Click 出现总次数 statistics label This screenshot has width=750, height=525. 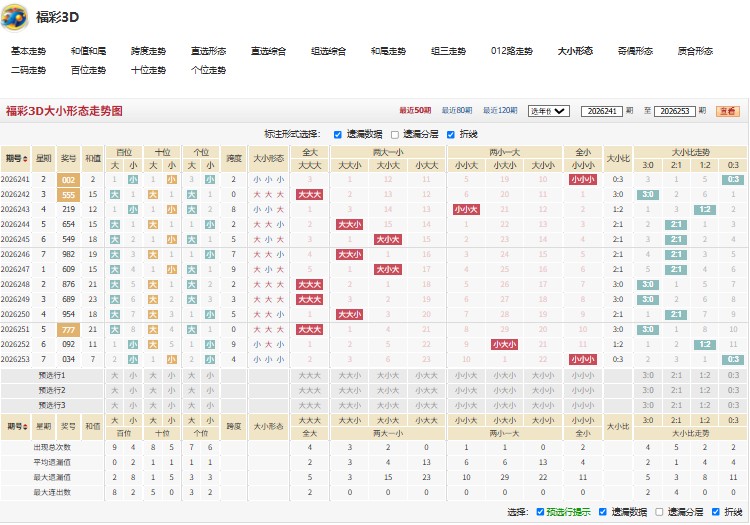click(52, 448)
